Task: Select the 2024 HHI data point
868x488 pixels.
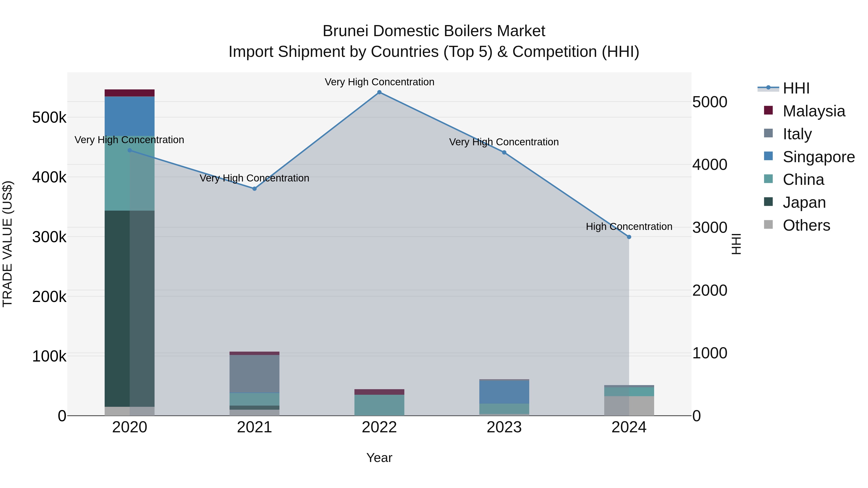Action: point(629,237)
